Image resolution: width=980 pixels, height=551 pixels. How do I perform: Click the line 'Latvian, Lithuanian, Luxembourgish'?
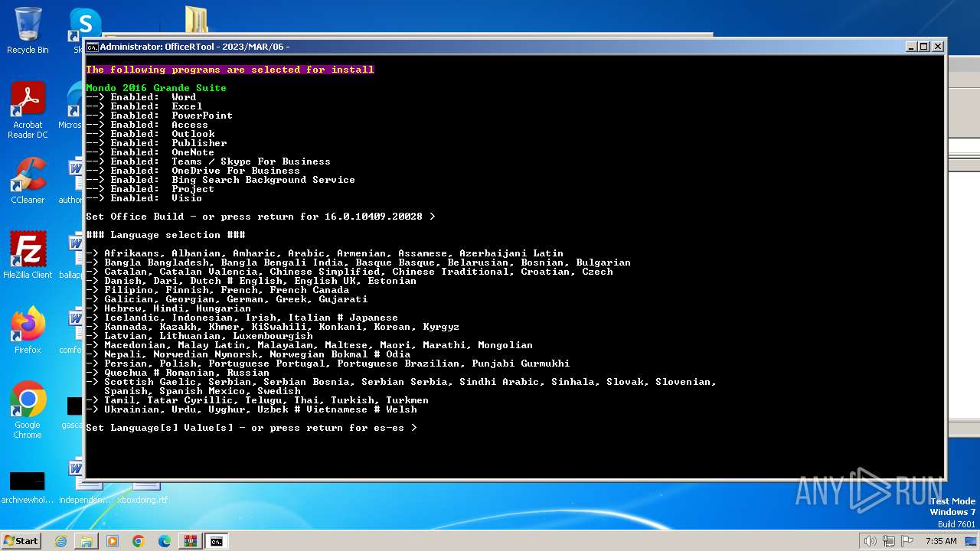tap(199, 336)
